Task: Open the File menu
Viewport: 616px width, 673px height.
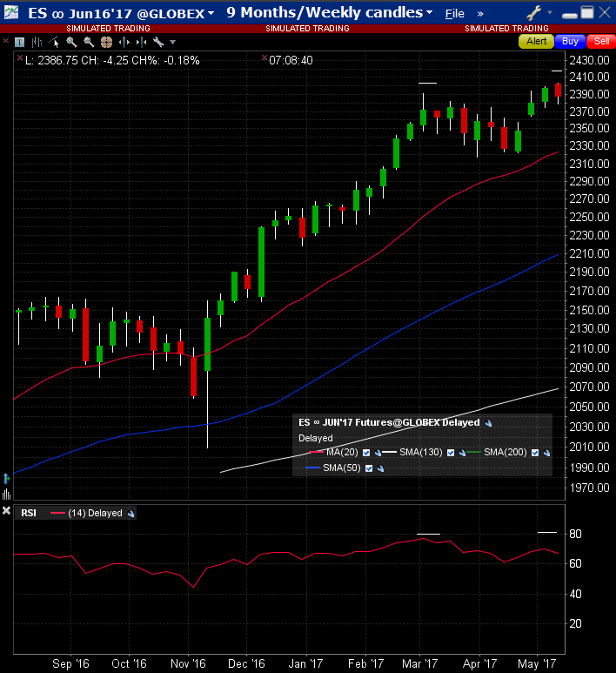Action: tap(454, 13)
